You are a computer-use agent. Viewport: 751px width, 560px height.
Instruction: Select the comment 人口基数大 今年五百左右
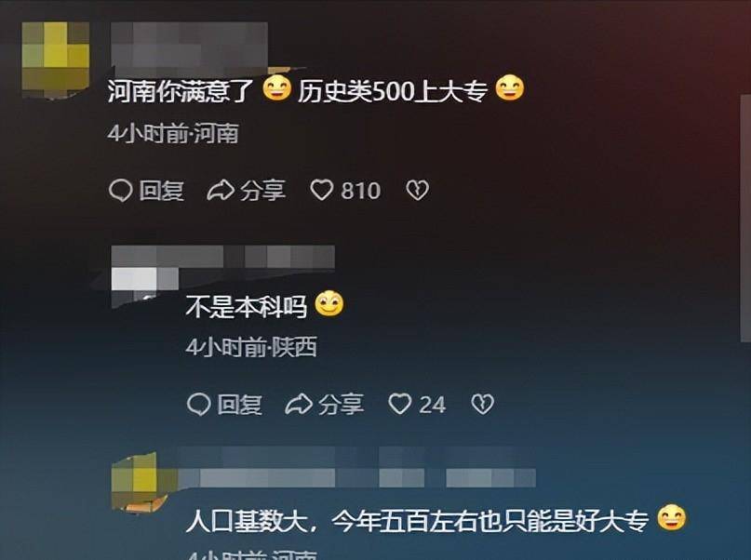point(417,521)
